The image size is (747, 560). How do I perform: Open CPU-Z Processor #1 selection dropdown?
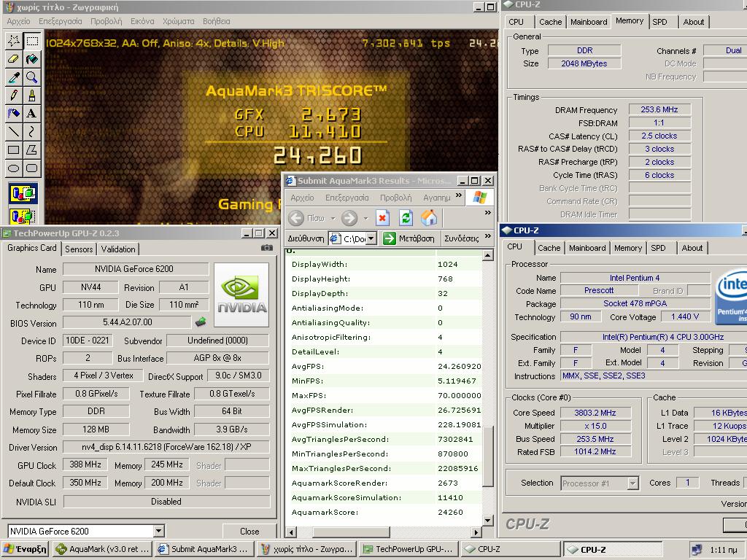[632, 483]
